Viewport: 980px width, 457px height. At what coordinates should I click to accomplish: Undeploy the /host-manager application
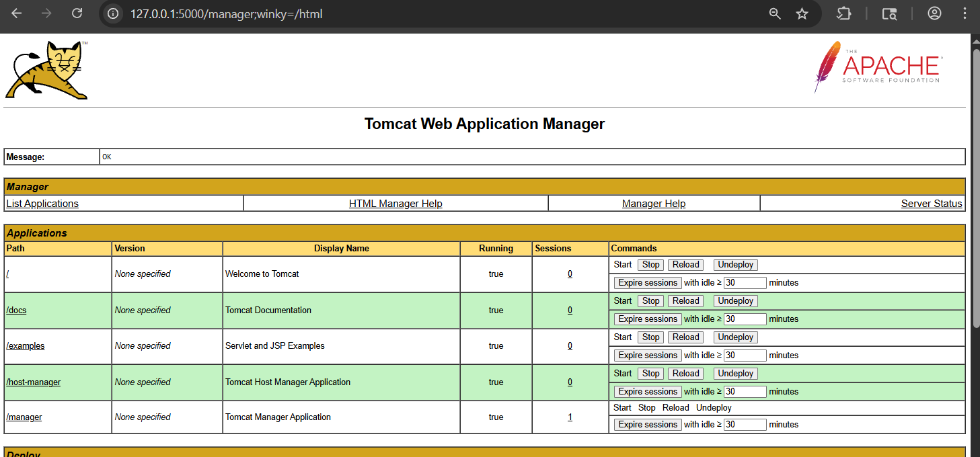click(x=735, y=374)
